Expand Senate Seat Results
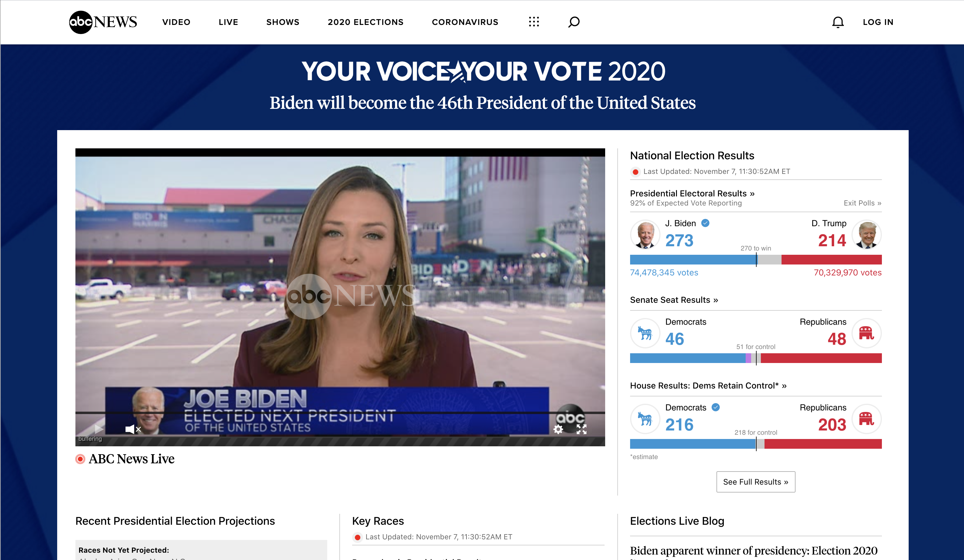Image resolution: width=964 pixels, height=560 pixels. click(x=674, y=300)
